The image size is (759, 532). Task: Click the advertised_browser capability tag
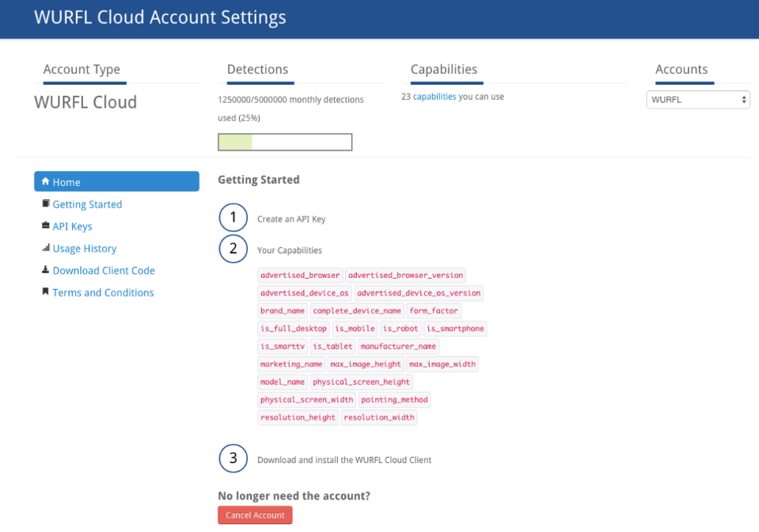pos(300,275)
